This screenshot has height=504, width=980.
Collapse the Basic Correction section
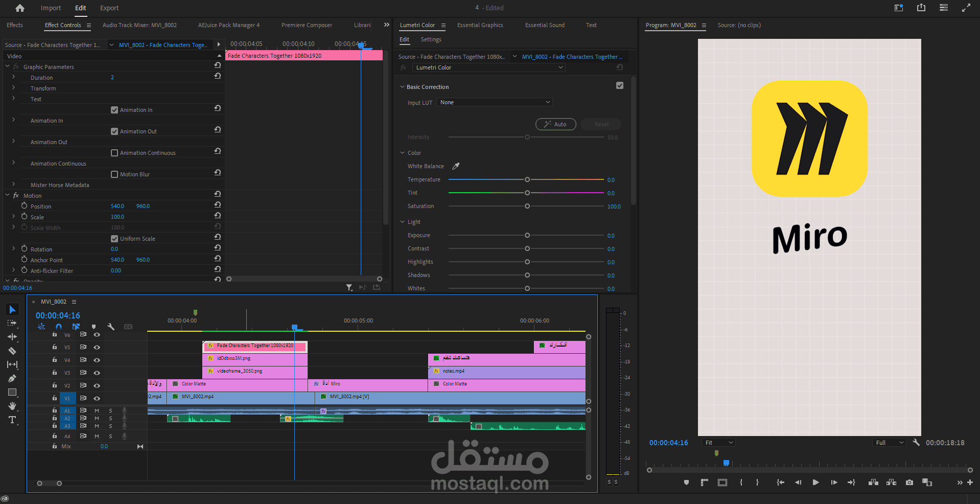[x=402, y=87]
